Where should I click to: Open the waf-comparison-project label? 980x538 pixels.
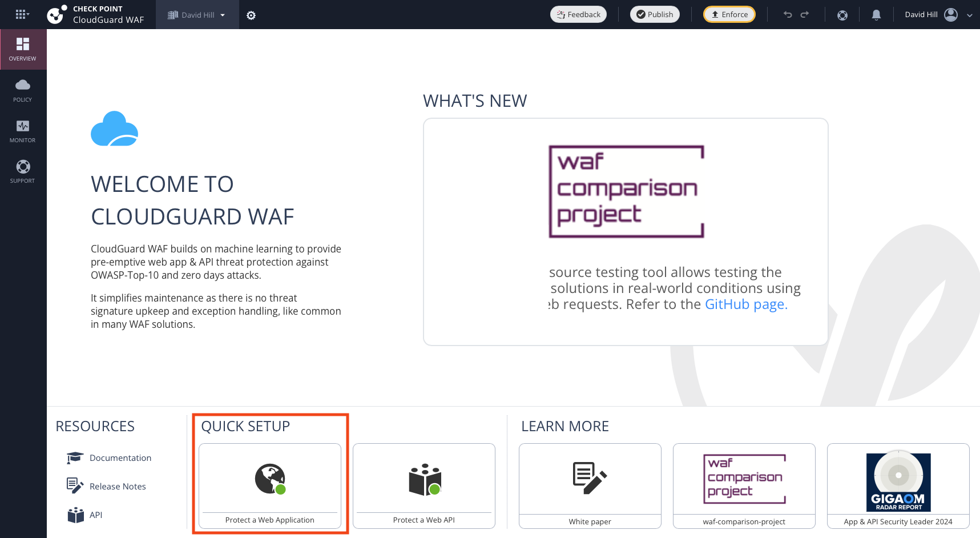(x=744, y=522)
